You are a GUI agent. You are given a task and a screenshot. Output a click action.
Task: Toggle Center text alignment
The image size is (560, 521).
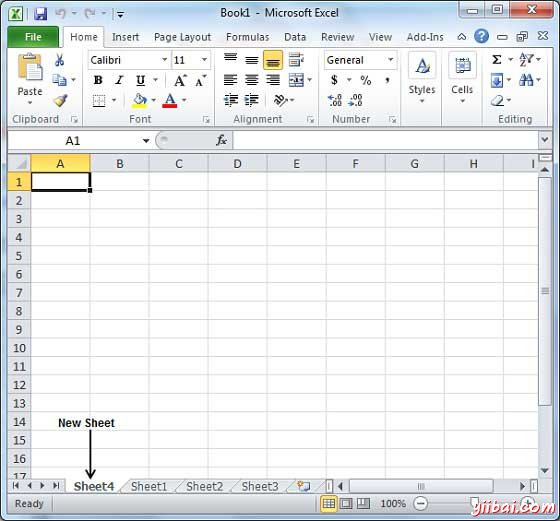point(252,80)
